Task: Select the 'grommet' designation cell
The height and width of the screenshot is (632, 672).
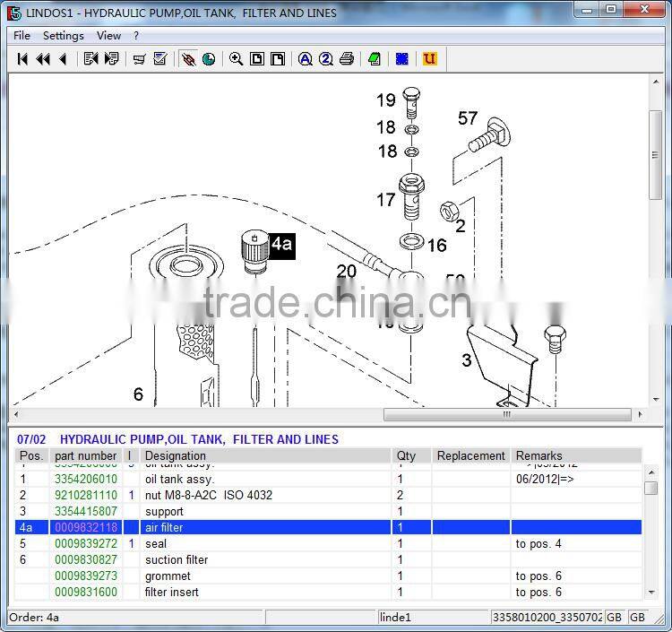Action: point(266,576)
